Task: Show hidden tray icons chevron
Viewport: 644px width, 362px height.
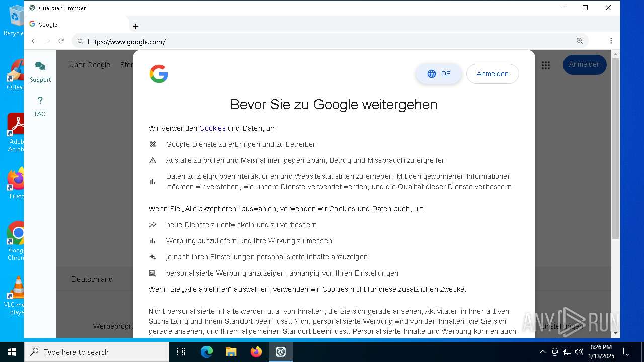Action: point(542,352)
